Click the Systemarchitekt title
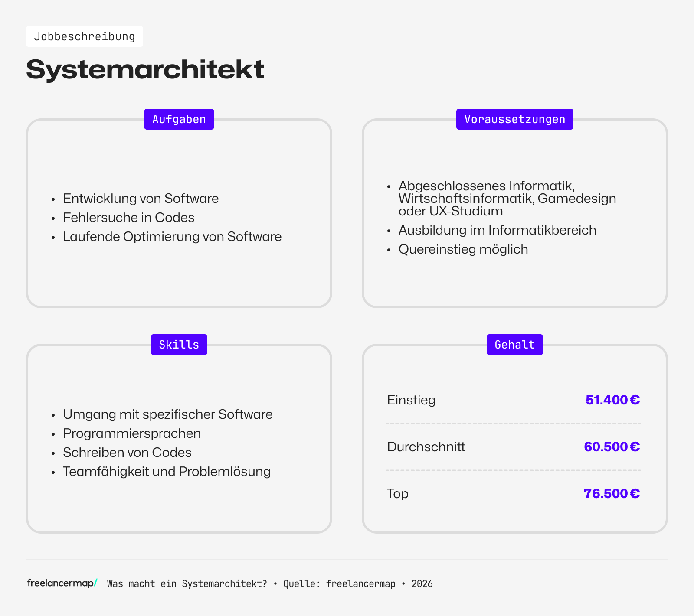 click(x=145, y=68)
